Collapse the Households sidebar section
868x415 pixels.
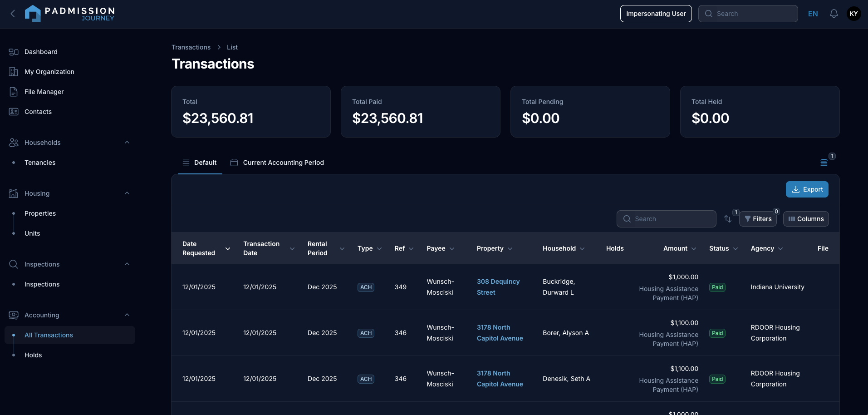(127, 143)
